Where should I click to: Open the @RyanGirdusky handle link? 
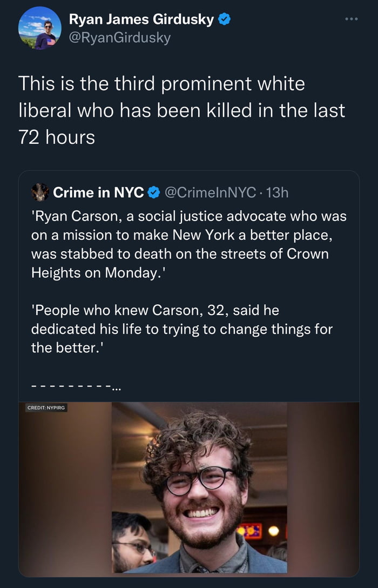pyautogui.click(x=119, y=37)
